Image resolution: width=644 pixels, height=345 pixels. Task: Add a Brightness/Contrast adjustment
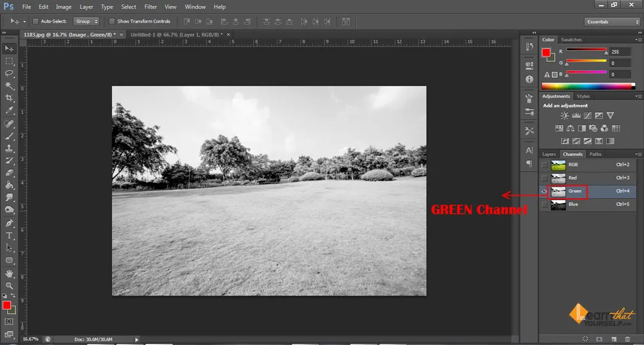pyautogui.click(x=565, y=116)
